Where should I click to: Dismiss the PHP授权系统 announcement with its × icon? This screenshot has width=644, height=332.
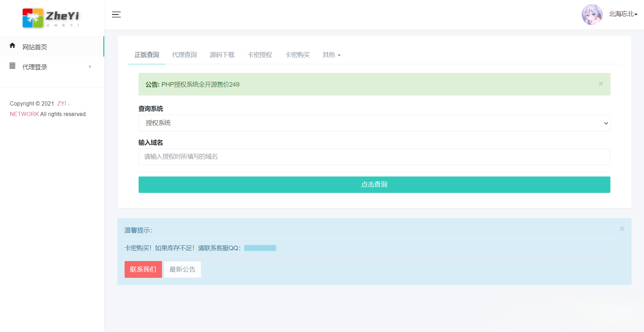click(601, 84)
